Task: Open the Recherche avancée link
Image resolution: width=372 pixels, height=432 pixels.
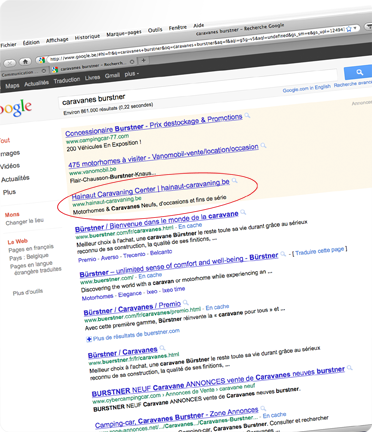Action: (353, 84)
